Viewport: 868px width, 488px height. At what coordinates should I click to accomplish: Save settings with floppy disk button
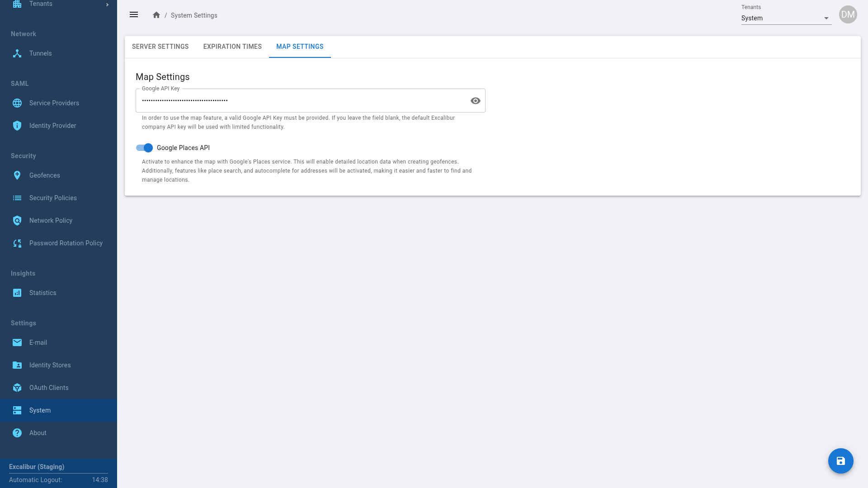click(840, 461)
